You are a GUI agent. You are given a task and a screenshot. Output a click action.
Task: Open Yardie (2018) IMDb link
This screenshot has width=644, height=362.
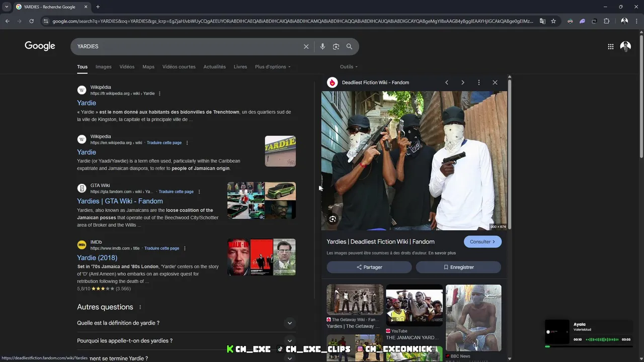[97, 258]
